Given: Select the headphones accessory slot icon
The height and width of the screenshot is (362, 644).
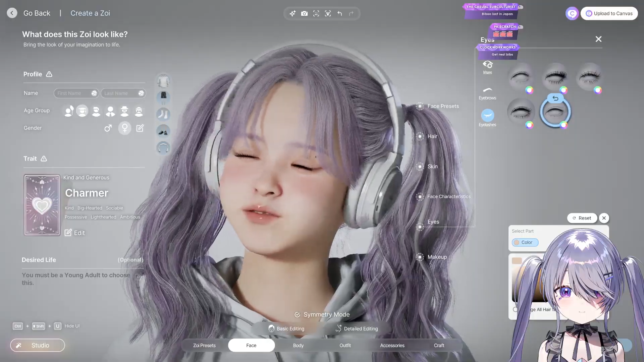Looking at the screenshot, I should coord(163,148).
